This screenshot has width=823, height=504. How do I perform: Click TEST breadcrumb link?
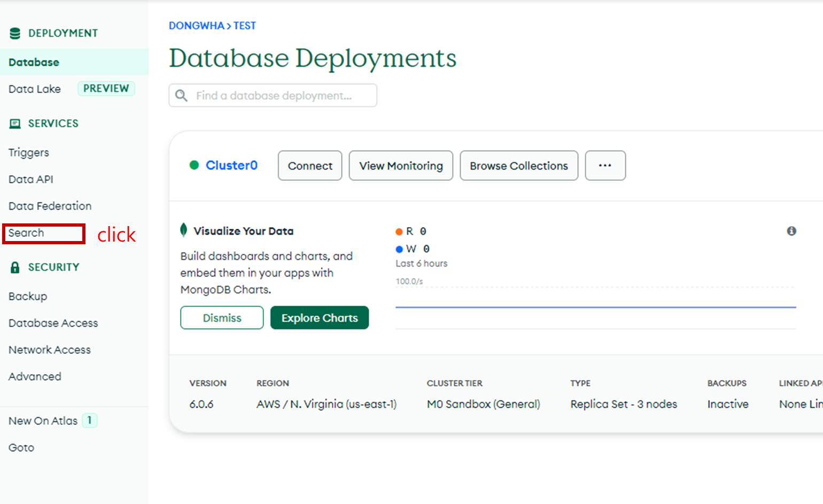[245, 26]
